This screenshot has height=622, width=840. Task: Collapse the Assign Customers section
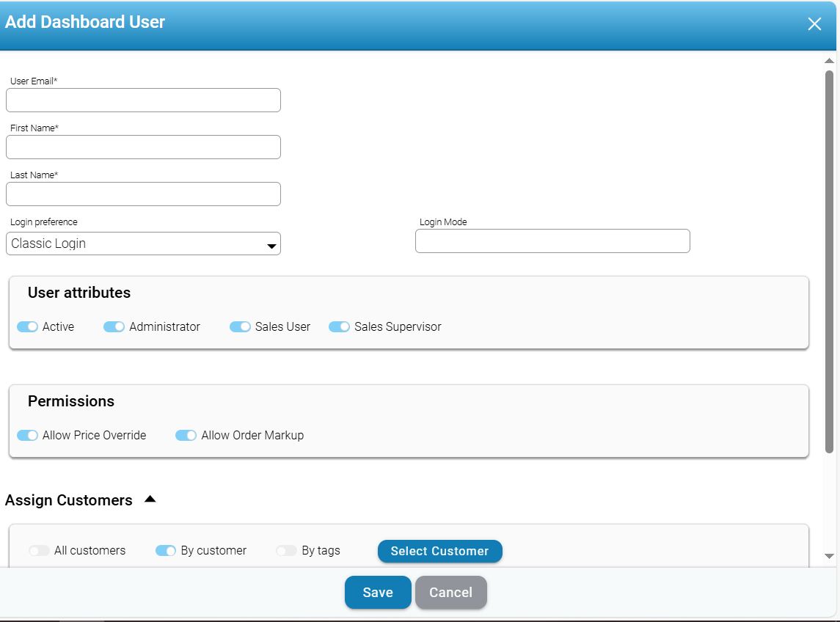pyautogui.click(x=150, y=500)
